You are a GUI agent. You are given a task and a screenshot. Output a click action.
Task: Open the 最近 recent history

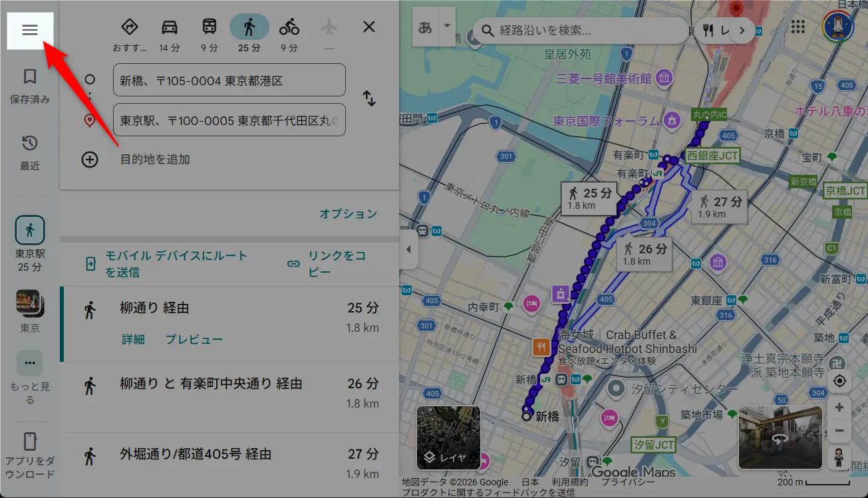pyautogui.click(x=30, y=153)
